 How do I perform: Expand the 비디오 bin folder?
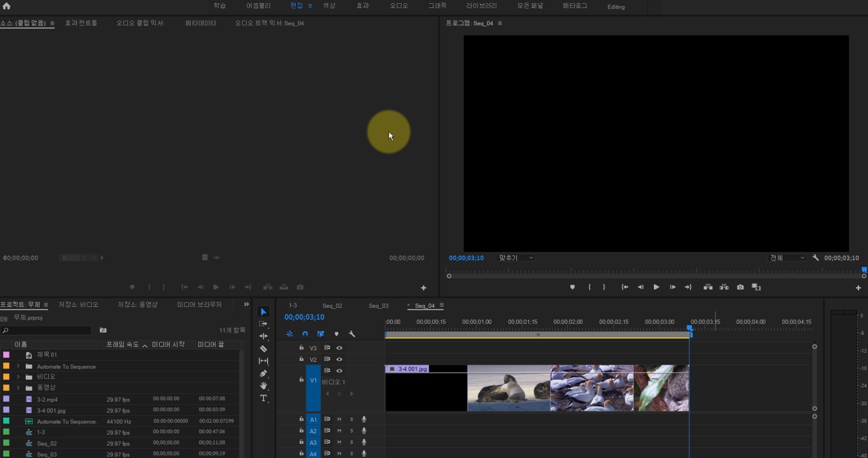18,377
